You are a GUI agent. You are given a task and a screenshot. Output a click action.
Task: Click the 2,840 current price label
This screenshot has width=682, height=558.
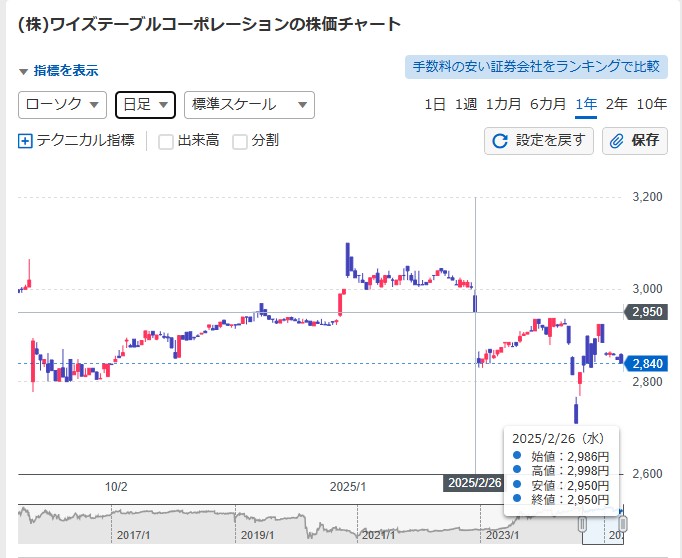[x=648, y=364]
